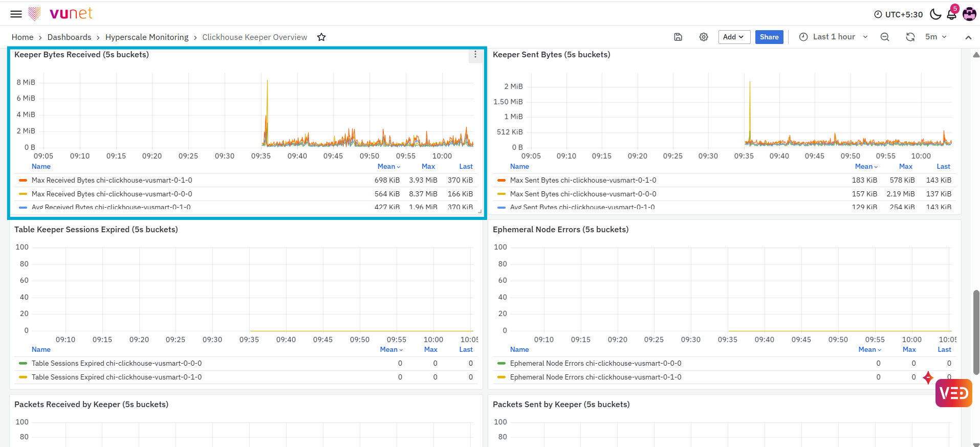980x447 pixels.
Task: Open the notifications bell
Action: click(x=952, y=14)
